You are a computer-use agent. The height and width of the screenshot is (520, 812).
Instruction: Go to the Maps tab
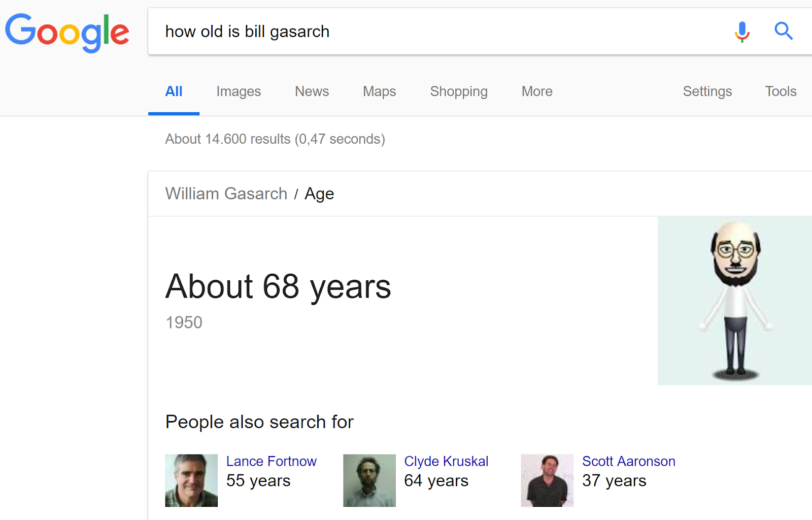(x=379, y=91)
